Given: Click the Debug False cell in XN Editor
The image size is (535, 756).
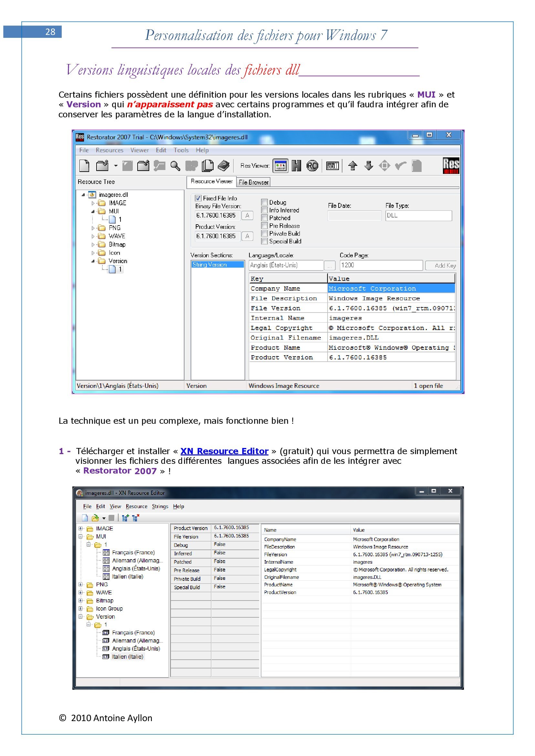Looking at the screenshot, I should (235, 544).
